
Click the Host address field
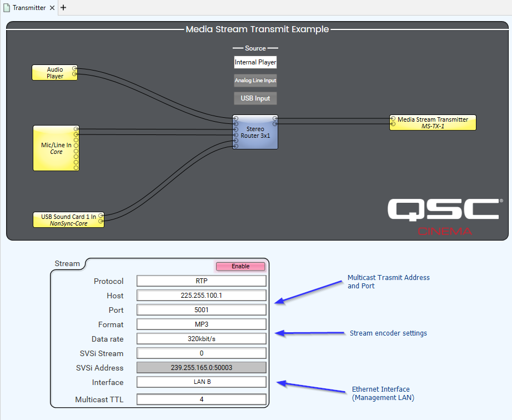coord(202,296)
